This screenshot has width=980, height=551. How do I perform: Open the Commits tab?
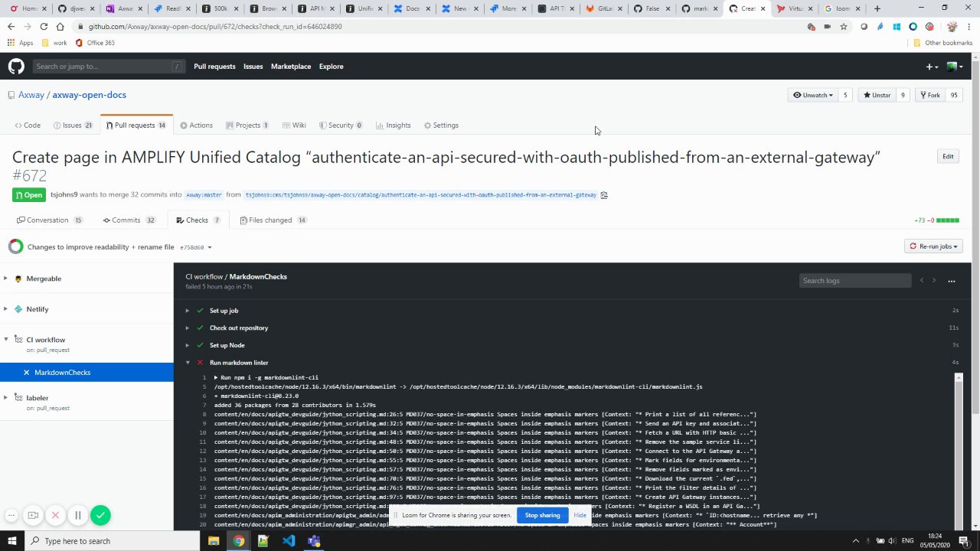[129, 220]
